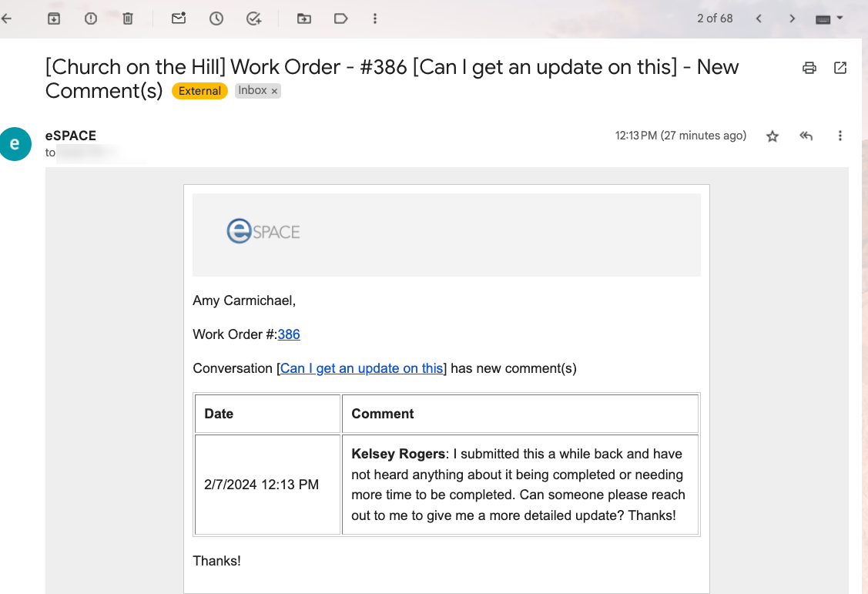The image size is (868, 594).
Task: Remove the Inbox label from the conversation
Action: [x=274, y=91]
